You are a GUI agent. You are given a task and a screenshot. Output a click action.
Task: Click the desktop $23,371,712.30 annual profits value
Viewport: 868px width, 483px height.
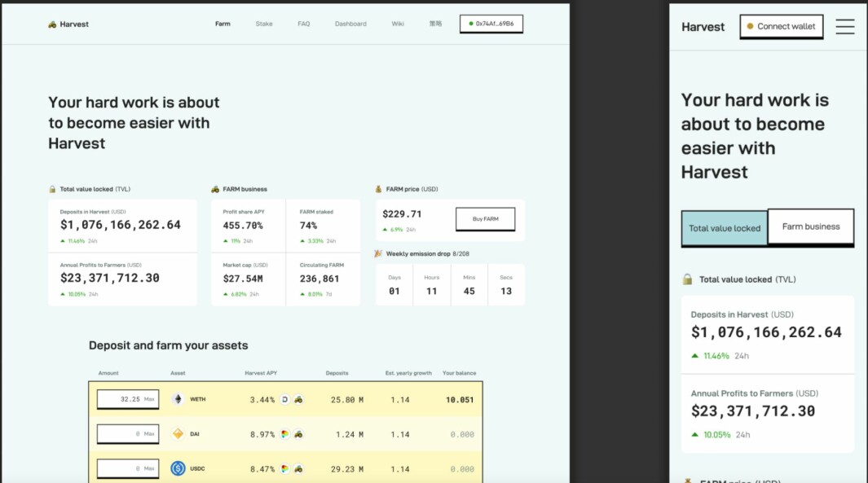tap(109, 279)
